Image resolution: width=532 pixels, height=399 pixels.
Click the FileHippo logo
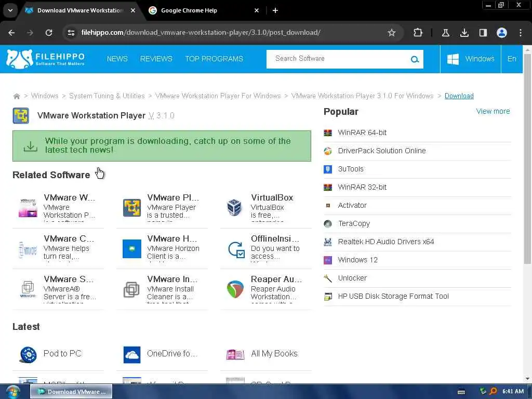pos(46,59)
